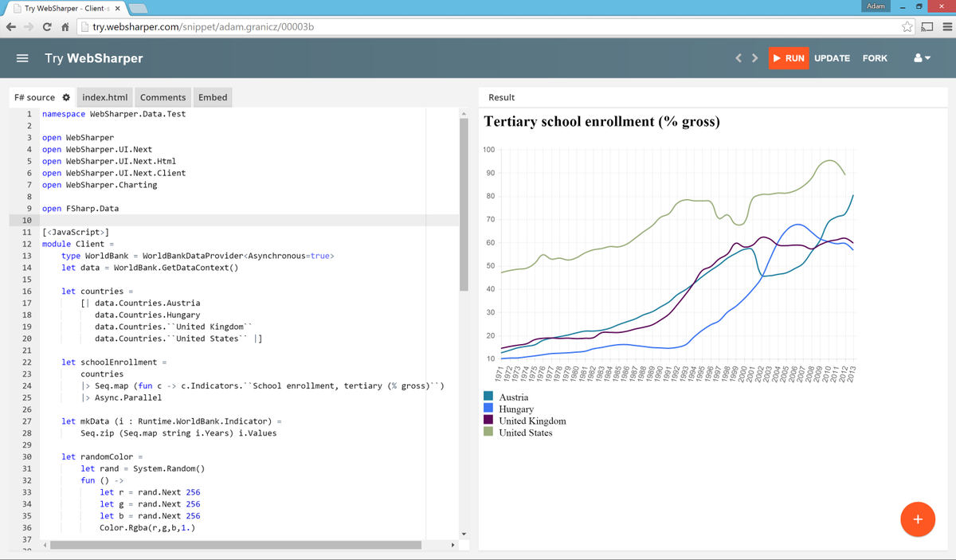Click the chart title Tertiary school enrollment
This screenshot has width=956, height=560.
pyautogui.click(x=602, y=122)
